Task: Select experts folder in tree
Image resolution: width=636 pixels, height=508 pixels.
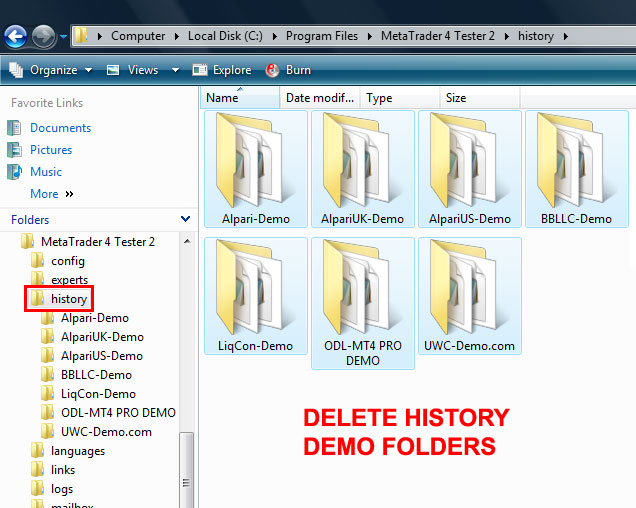Action: click(x=69, y=280)
